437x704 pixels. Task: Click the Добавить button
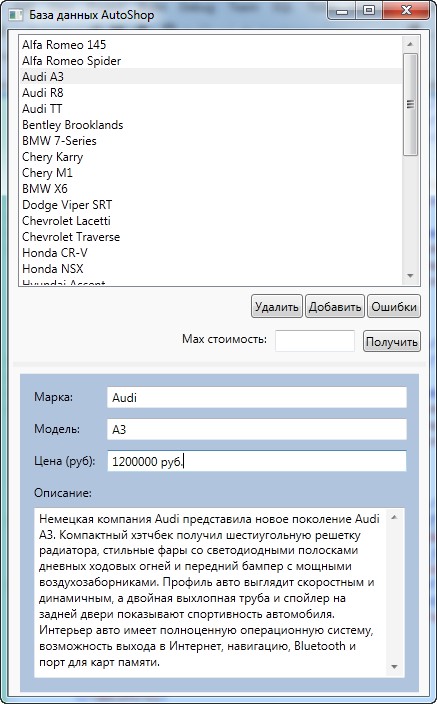click(335, 307)
